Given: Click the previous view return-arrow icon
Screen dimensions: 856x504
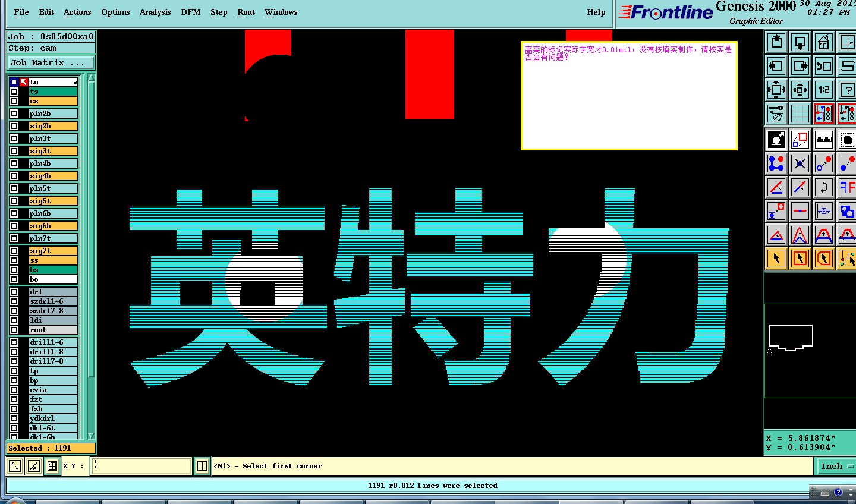Looking at the screenshot, I should 824,66.
